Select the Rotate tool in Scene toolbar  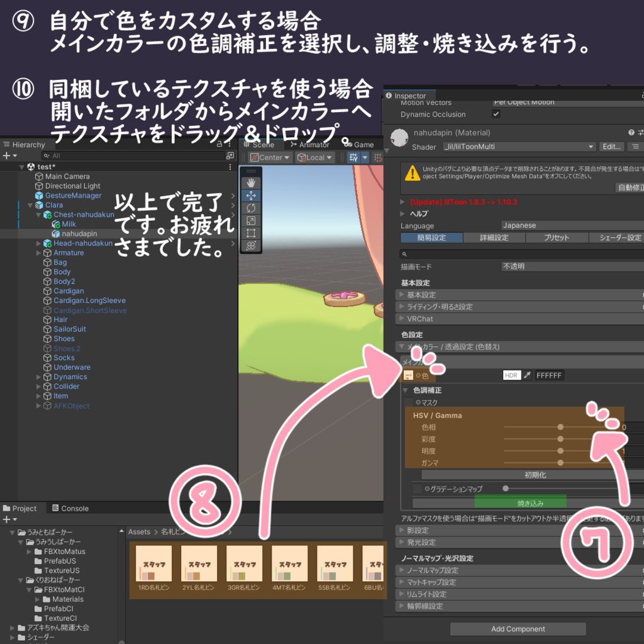[251, 208]
